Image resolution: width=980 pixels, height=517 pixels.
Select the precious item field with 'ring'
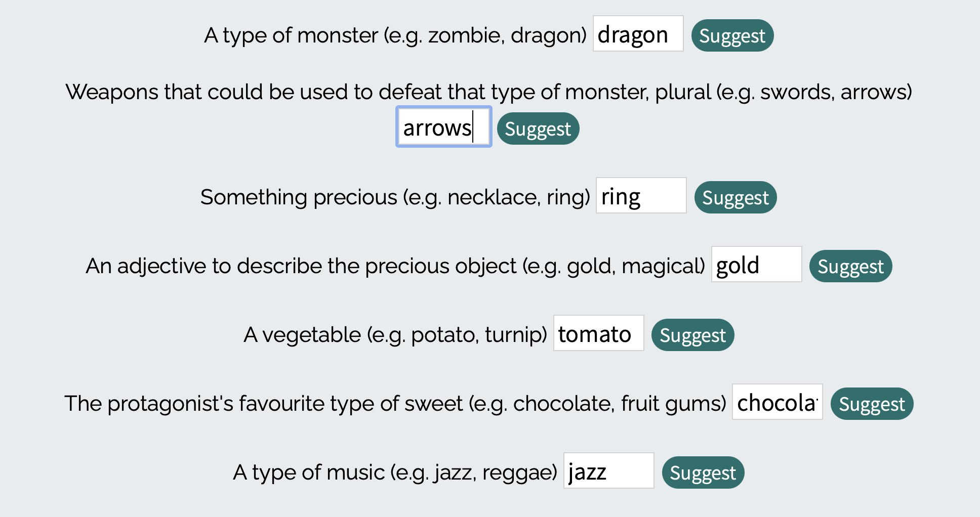tap(641, 196)
